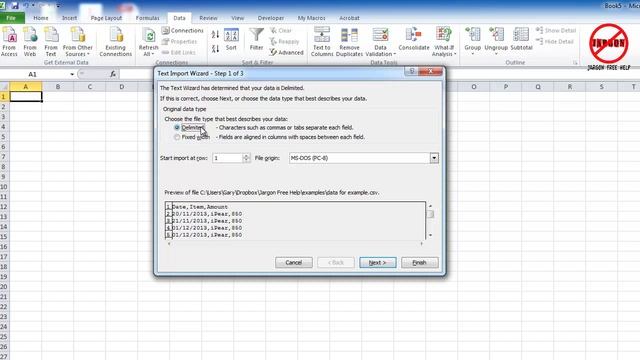Image resolution: width=640 pixels, height=360 pixels.
Task: Sort A to Z ascending
Action: (x=216, y=35)
